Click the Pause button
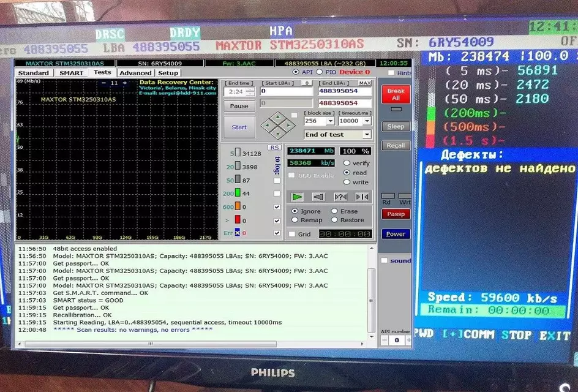Screen dimensions: 578x392 [x=239, y=106]
